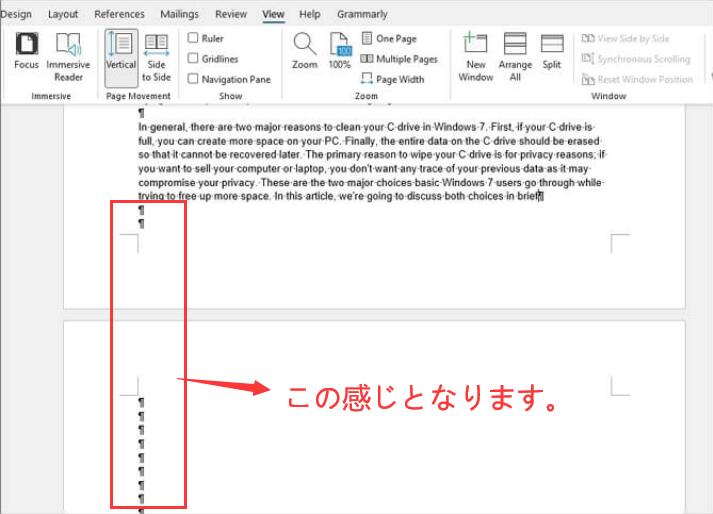The height and width of the screenshot is (514, 713).
Task: Select Vertical page movement
Action: point(121,58)
